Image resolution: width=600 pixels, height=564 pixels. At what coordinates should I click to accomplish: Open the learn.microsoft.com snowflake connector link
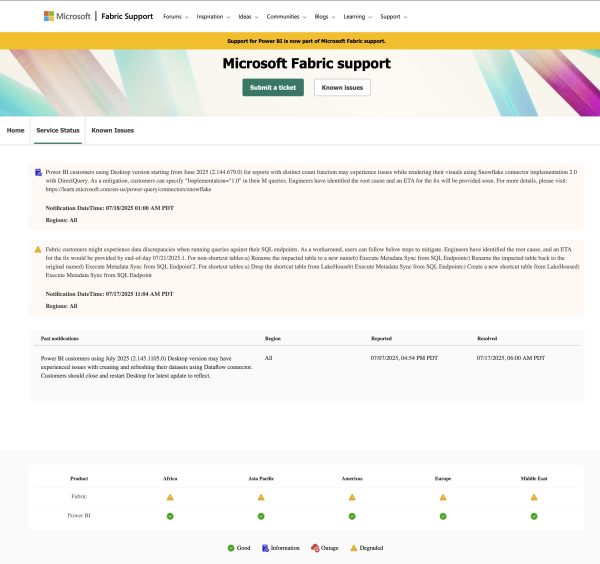click(x=128, y=189)
